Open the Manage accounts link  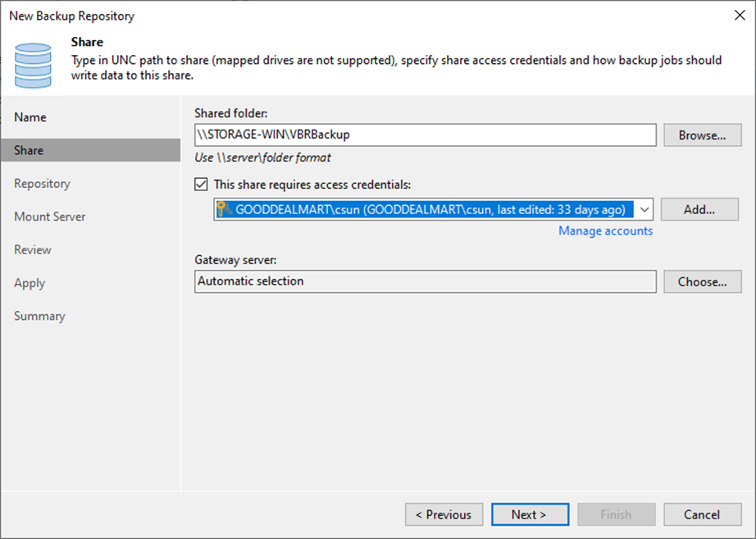pos(605,231)
